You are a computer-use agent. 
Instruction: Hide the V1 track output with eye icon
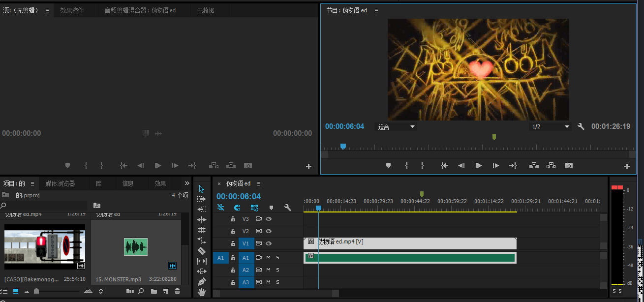(x=269, y=243)
